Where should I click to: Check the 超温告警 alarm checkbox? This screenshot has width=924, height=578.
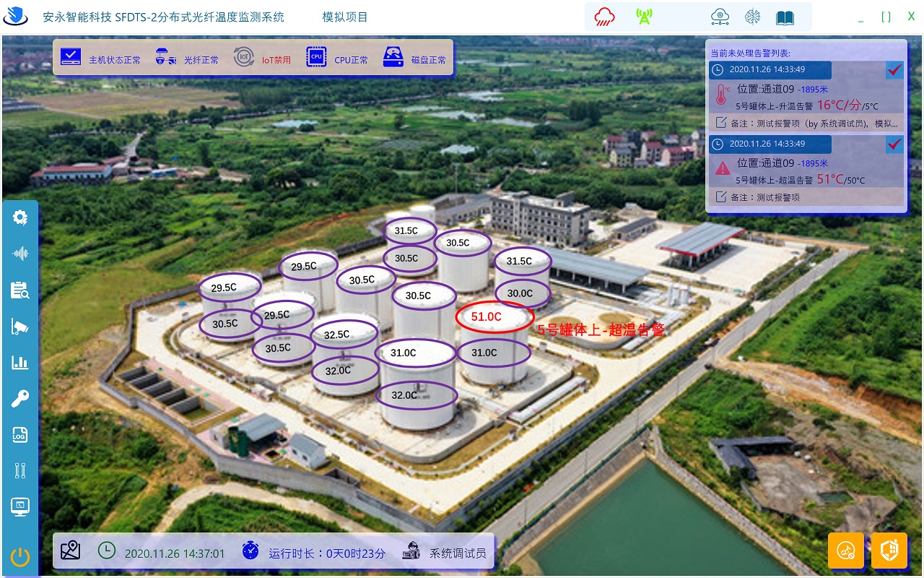click(x=894, y=144)
